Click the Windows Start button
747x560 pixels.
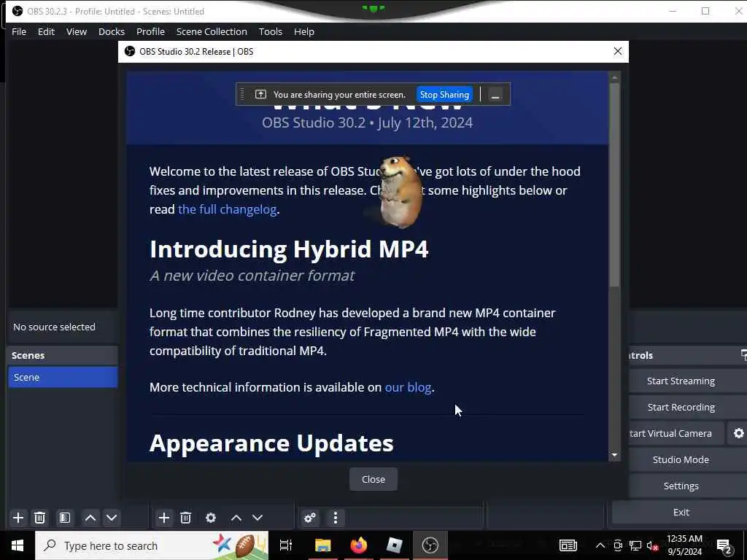tap(18, 545)
